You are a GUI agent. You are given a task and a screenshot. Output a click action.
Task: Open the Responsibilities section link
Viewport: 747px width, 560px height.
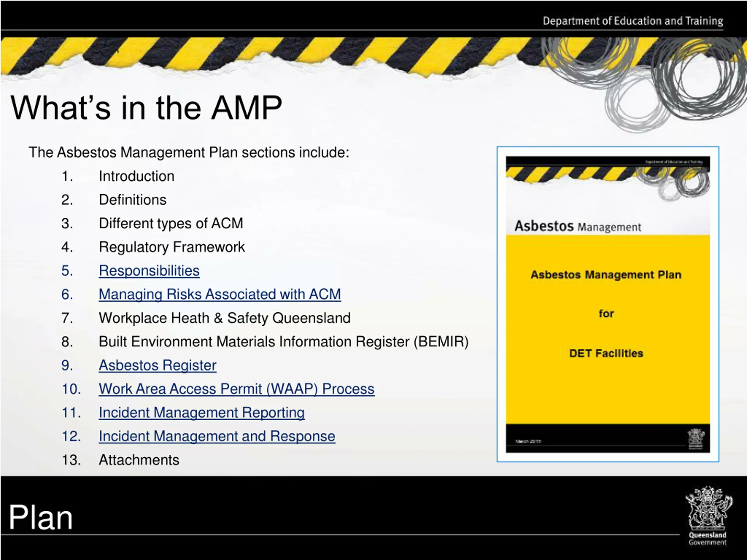(149, 271)
